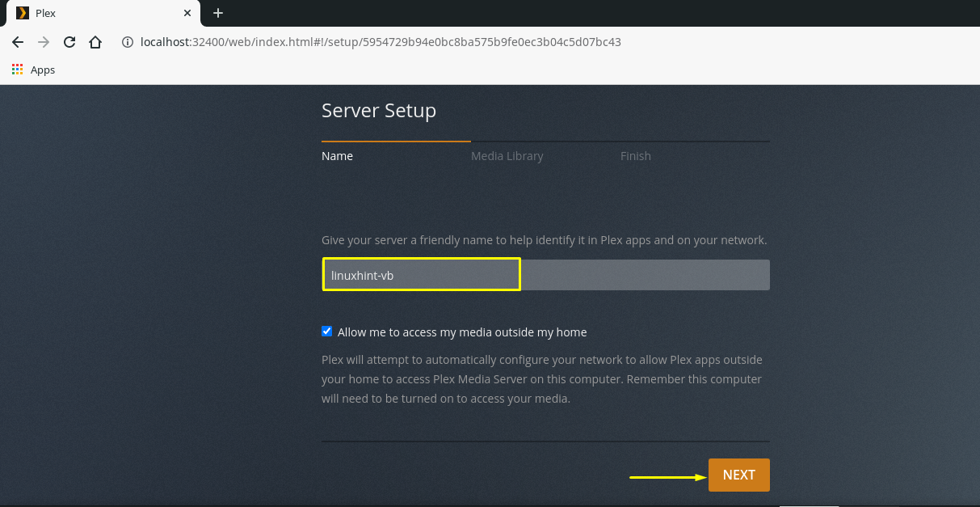Reload the page with the refresh icon
The image size is (980, 507).
(69, 42)
